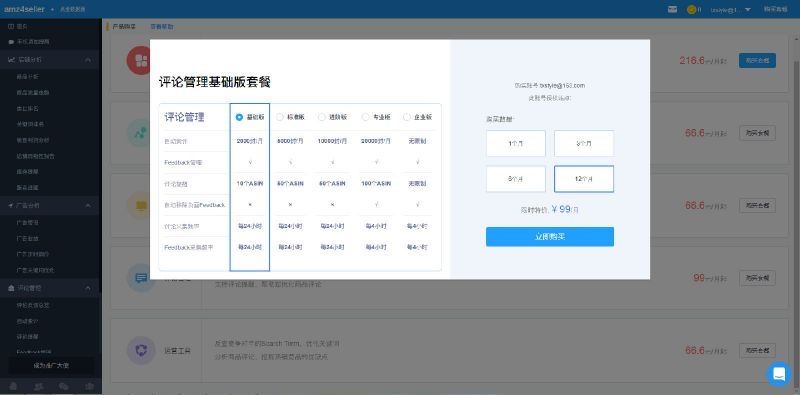Screen dimensions: 800x395
Task: Open the mail envelope icon in header
Action: point(672,9)
